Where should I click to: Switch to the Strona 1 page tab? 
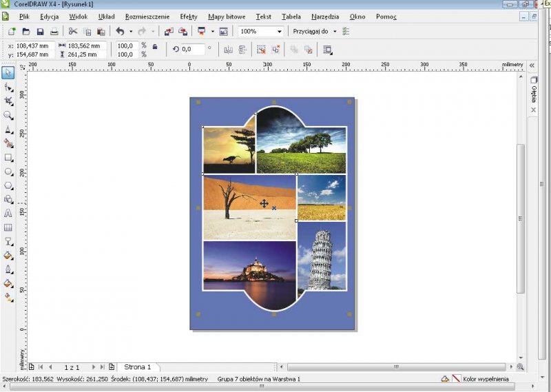click(x=137, y=367)
